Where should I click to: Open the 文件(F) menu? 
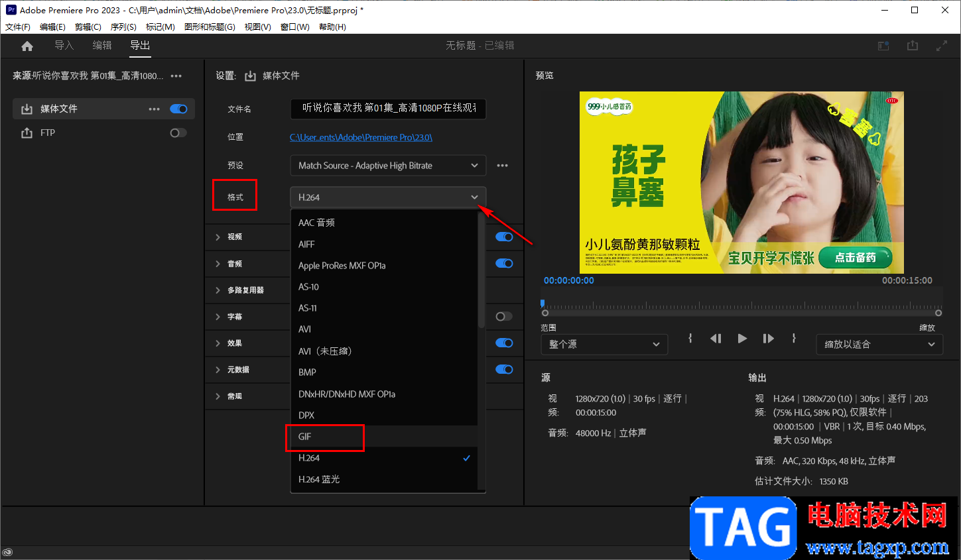(x=18, y=27)
